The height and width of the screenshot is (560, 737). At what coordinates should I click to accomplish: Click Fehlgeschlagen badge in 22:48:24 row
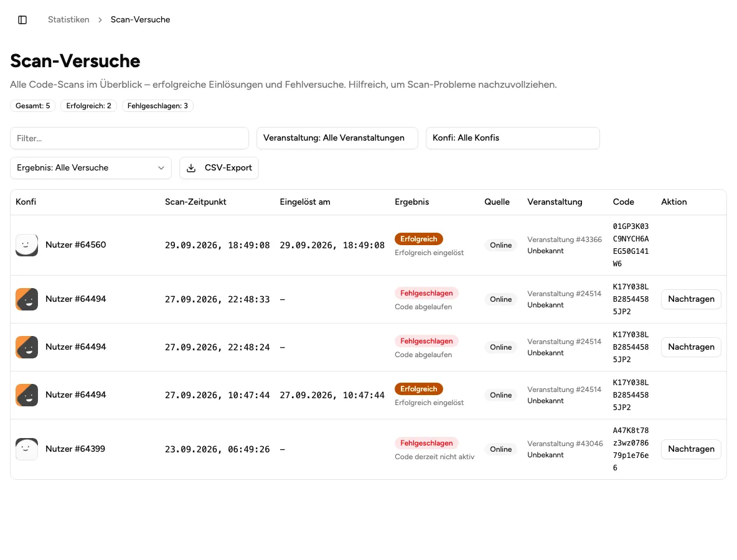[426, 340]
